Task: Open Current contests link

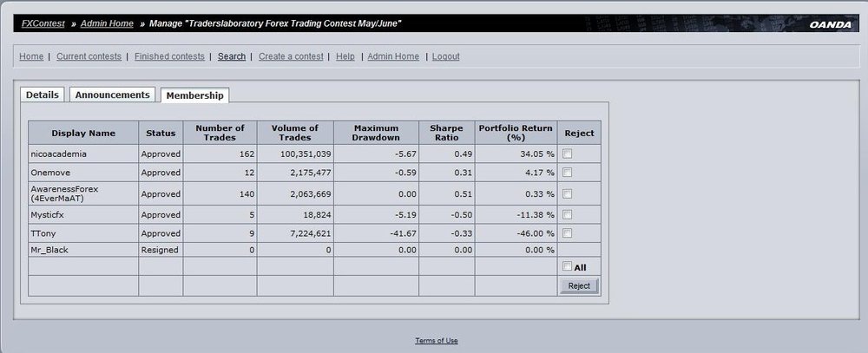Action: (89, 56)
